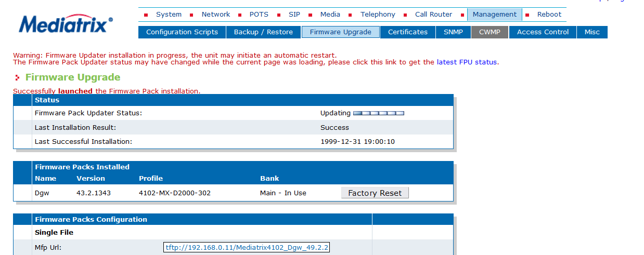The height and width of the screenshot is (255, 644).
Task: Open the System menu
Action: [x=169, y=15]
